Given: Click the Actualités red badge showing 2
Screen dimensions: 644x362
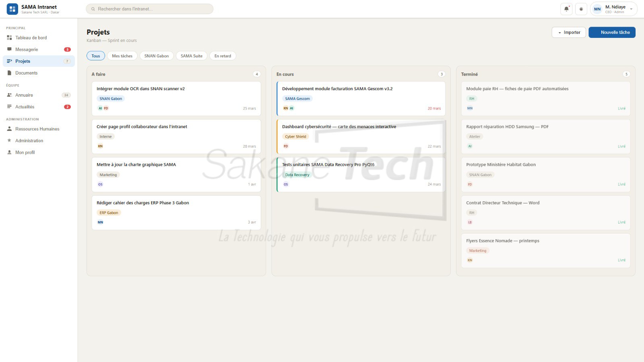Looking at the screenshot, I should pos(67,107).
